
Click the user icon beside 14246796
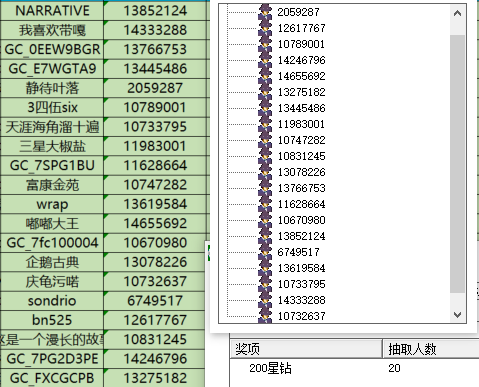click(265, 60)
